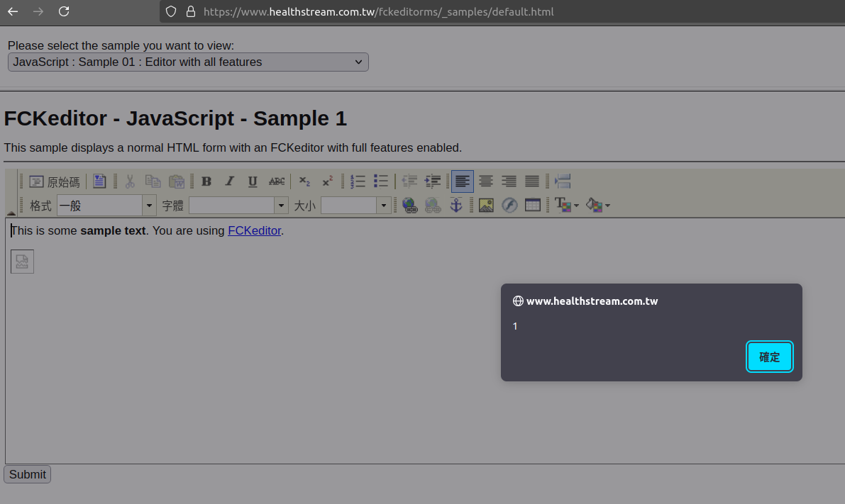Toggle strikethrough formatting
Screen dimensions: 845x504
click(x=277, y=181)
